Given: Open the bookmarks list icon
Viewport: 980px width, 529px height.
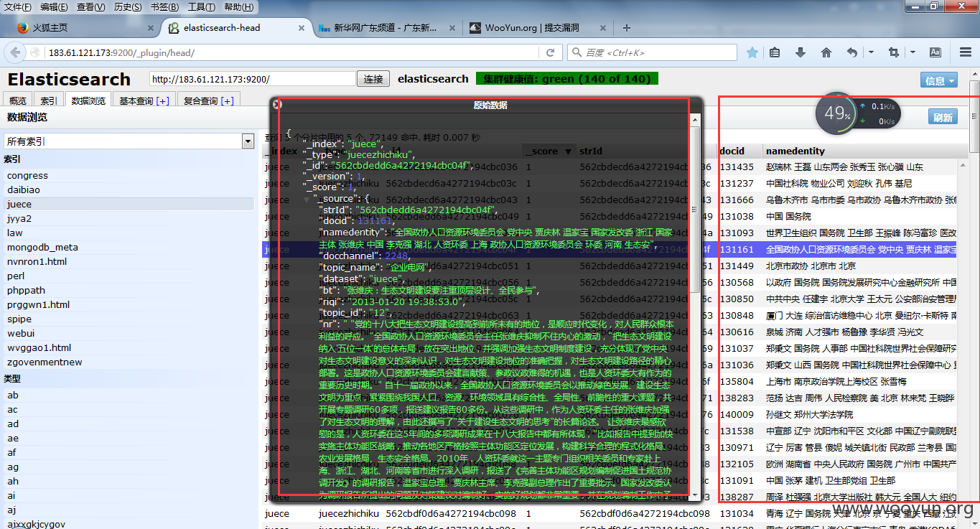Looking at the screenshot, I should pyautogui.click(x=775, y=52).
